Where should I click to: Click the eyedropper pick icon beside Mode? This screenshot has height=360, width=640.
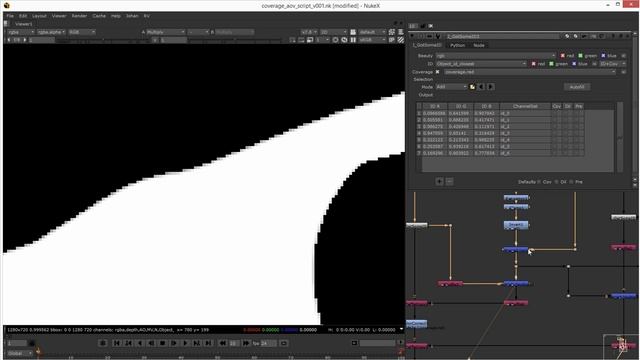[472, 87]
